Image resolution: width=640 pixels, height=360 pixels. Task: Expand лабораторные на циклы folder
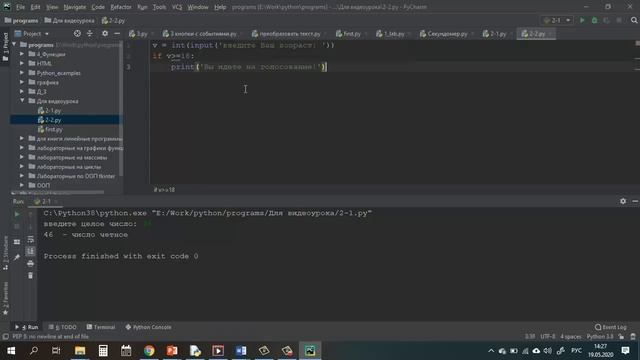coord(22,167)
